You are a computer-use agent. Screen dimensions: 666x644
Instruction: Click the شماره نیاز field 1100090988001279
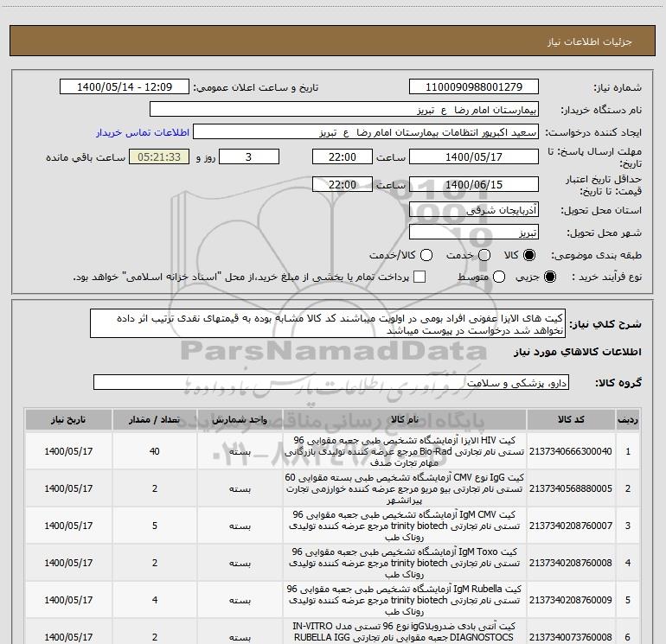(x=474, y=87)
